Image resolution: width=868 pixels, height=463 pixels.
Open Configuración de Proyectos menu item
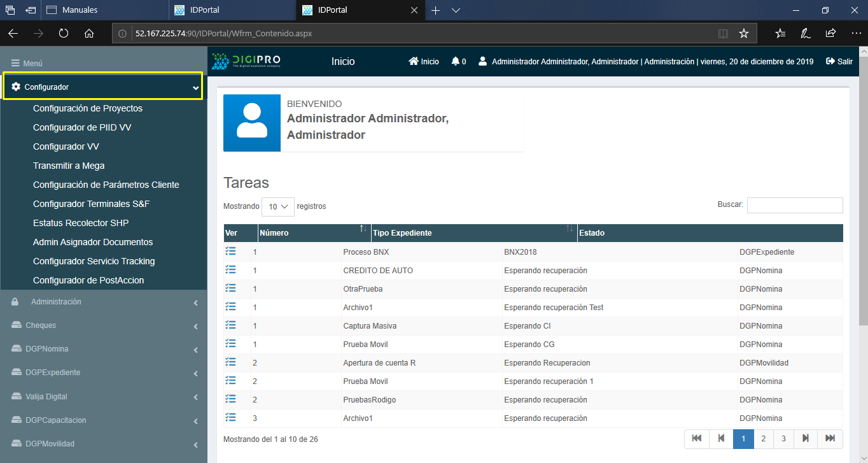(x=88, y=108)
